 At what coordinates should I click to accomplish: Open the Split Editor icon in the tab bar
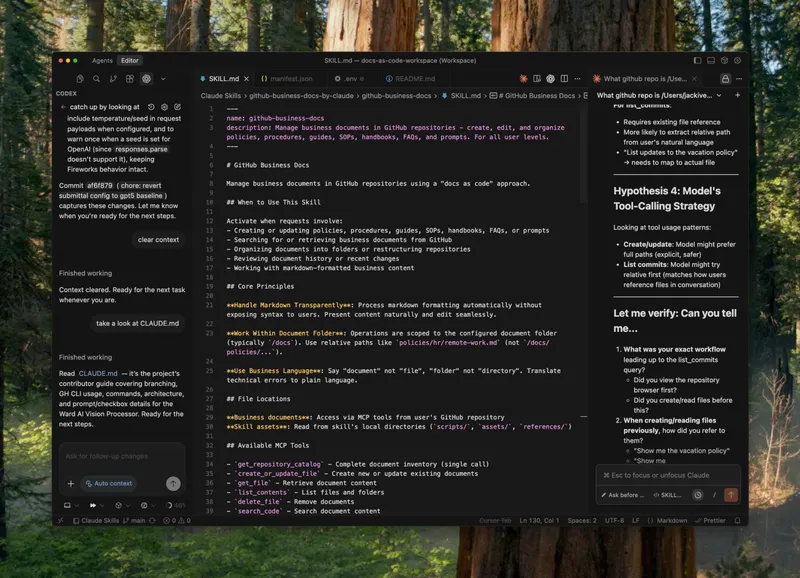point(564,78)
